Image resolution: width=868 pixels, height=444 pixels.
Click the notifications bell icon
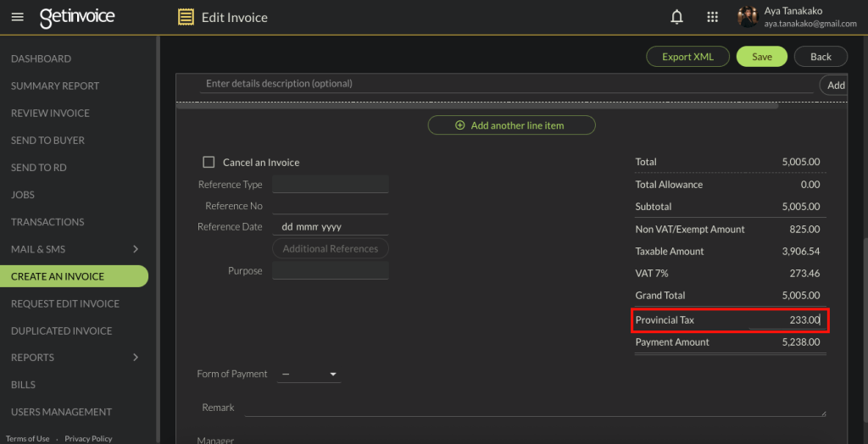pyautogui.click(x=676, y=17)
